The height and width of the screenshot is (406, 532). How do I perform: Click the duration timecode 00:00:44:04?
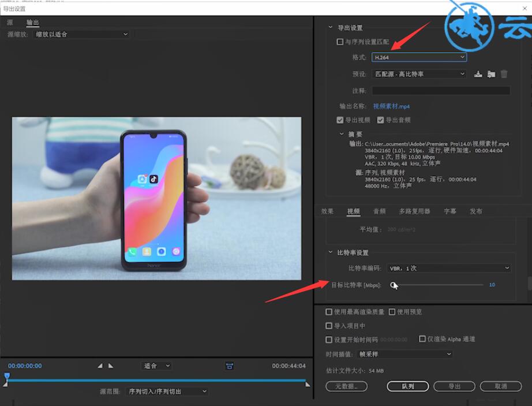click(x=289, y=366)
